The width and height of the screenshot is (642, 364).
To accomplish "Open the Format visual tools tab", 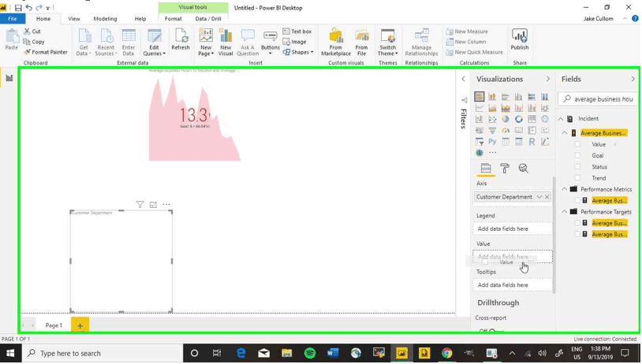I will [x=174, y=19].
